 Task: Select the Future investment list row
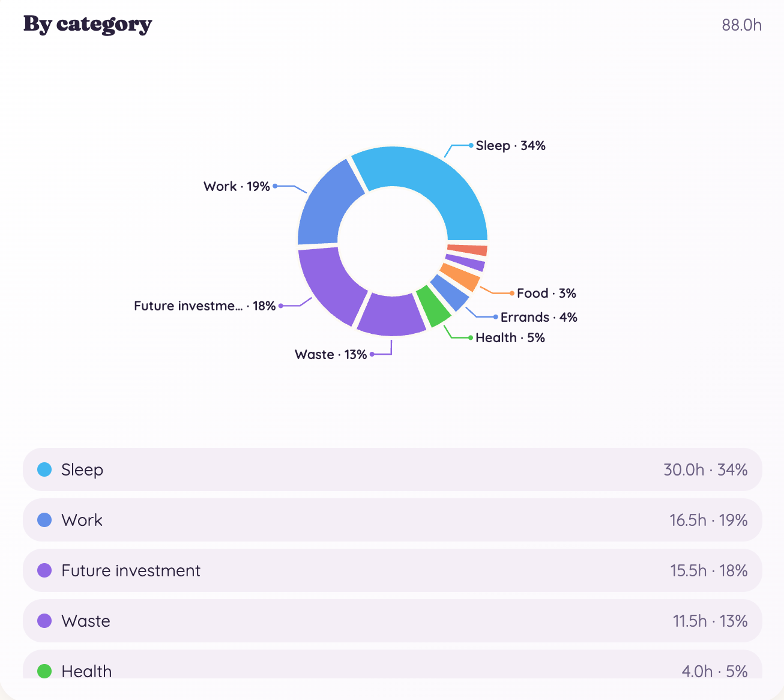coord(393,570)
